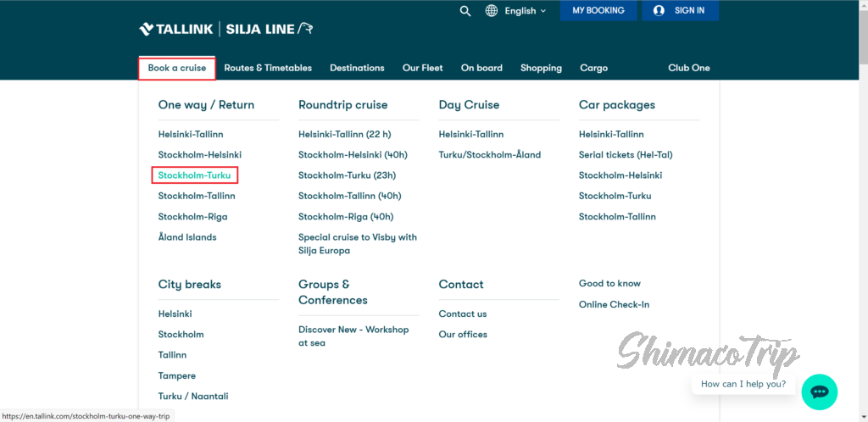Go to Contact us page
This screenshot has height=422, width=868.
point(462,314)
